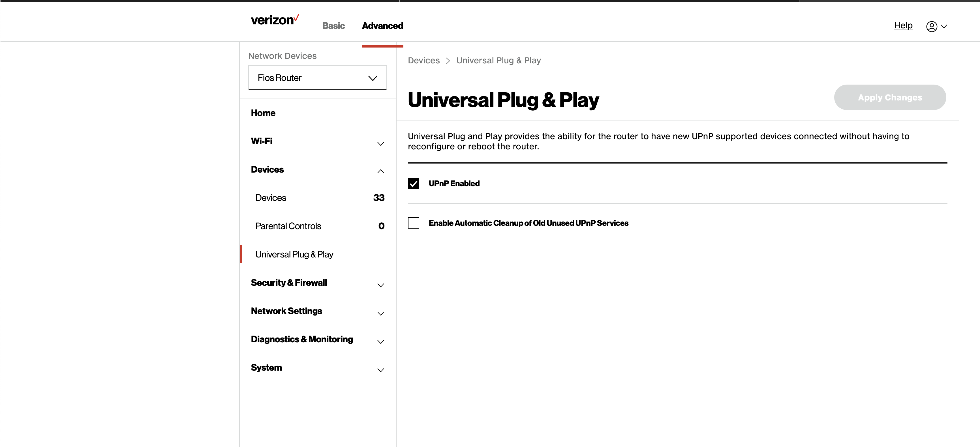Open the Help link

coord(903,25)
